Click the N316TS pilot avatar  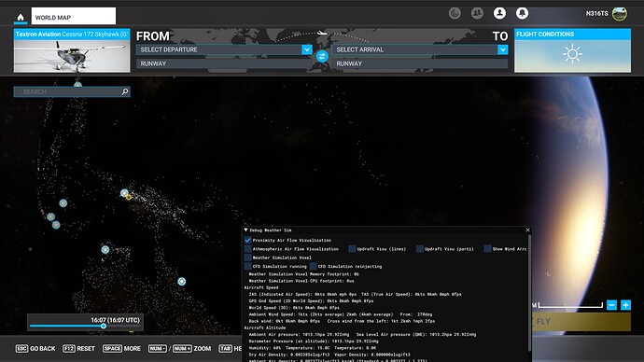[620, 14]
